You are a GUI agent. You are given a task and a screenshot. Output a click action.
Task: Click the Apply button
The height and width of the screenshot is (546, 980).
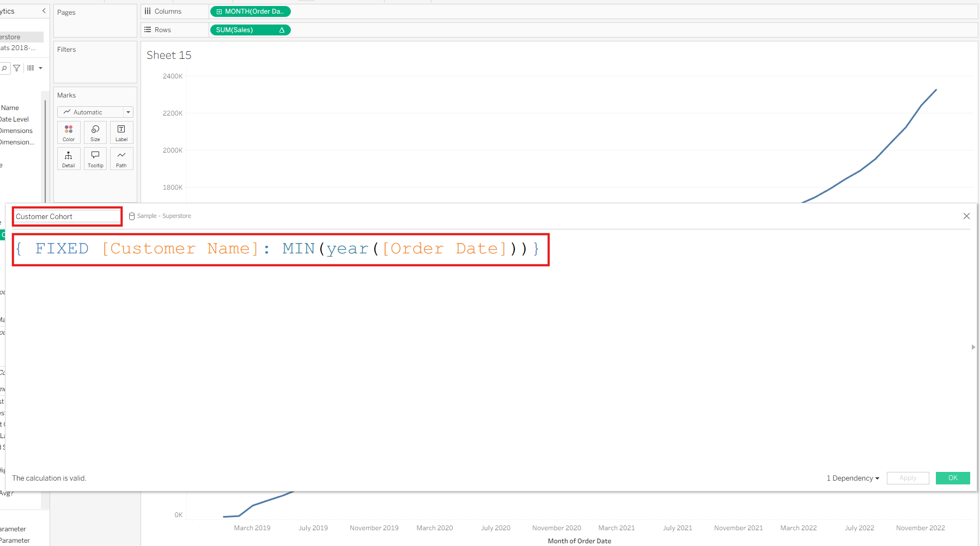(x=908, y=478)
